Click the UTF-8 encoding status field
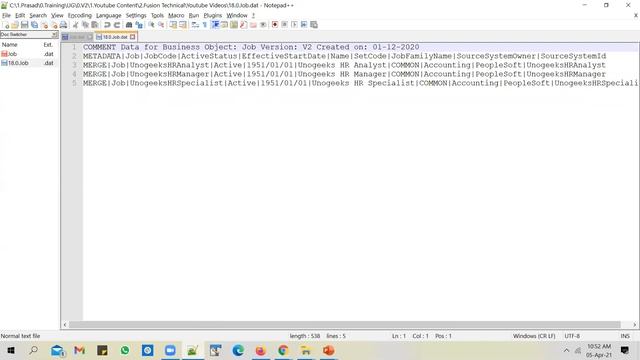640x360 pixels. click(572, 336)
